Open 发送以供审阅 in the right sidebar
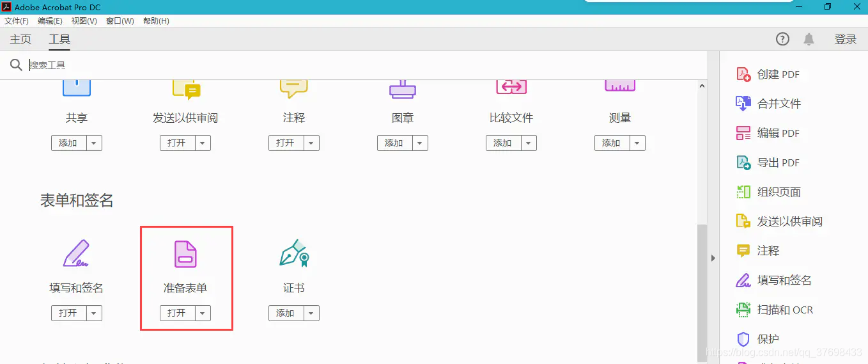The height and width of the screenshot is (364, 868). coord(780,221)
